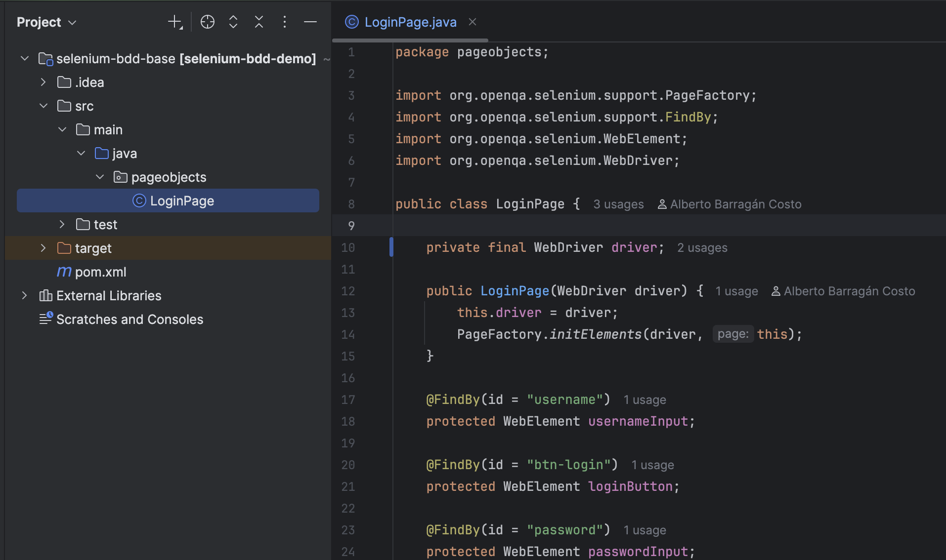Open Project panel options menu

[x=284, y=22]
